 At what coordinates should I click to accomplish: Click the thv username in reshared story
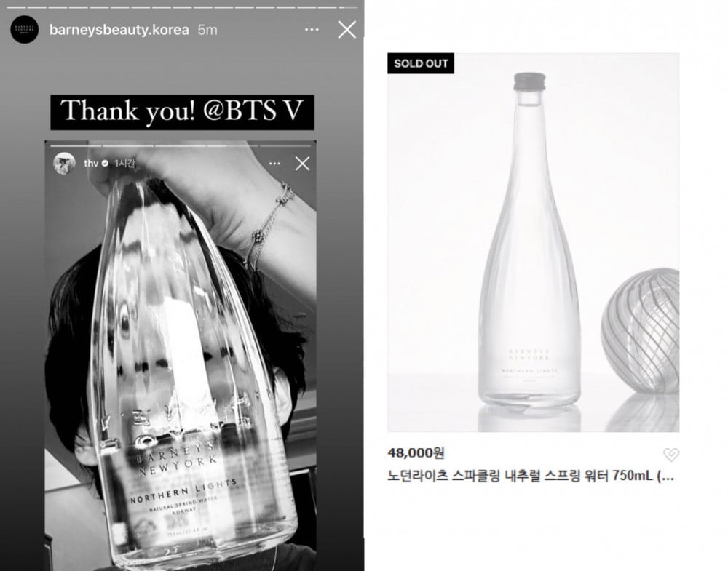tap(91, 164)
